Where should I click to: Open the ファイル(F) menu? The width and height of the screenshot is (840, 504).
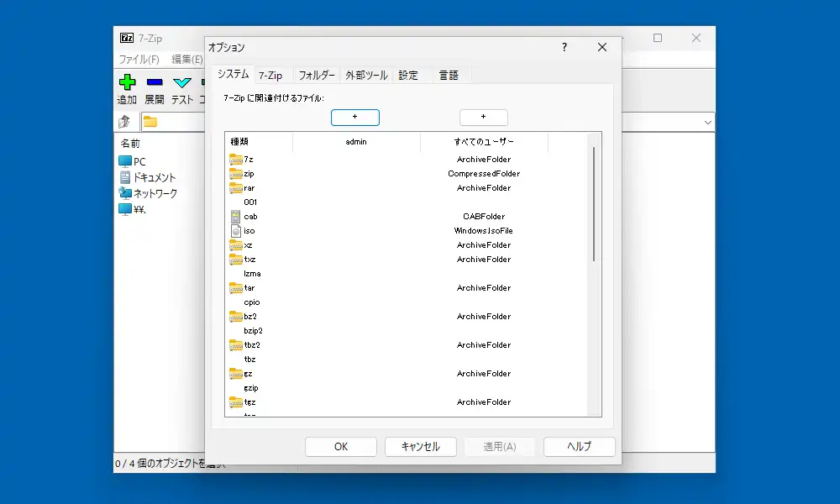point(139,60)
